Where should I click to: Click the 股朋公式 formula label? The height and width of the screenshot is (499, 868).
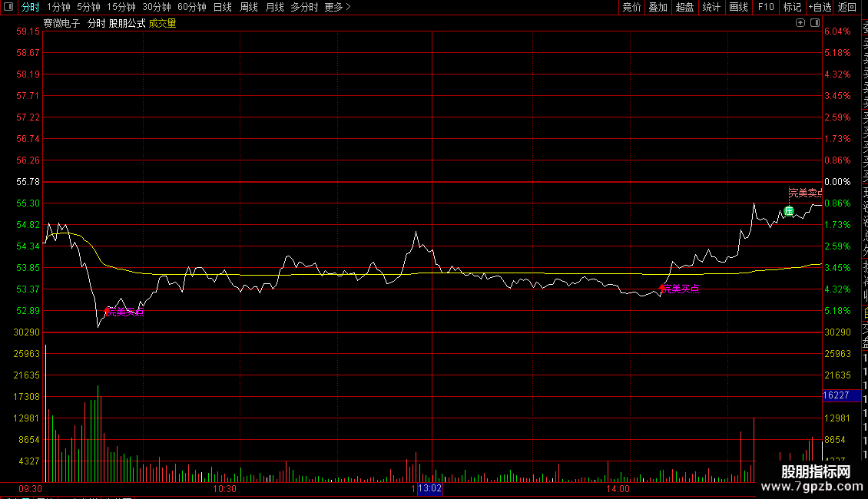(x=127, y=23)
